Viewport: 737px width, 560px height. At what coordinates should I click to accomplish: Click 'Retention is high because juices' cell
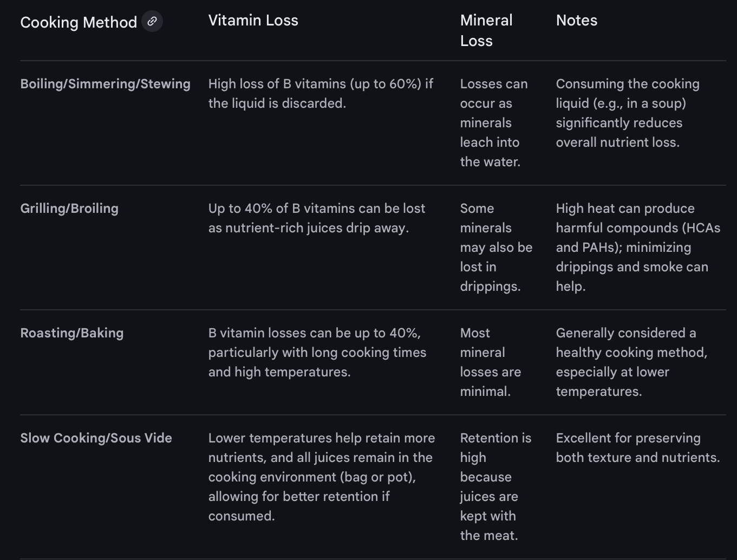[495, 486]
